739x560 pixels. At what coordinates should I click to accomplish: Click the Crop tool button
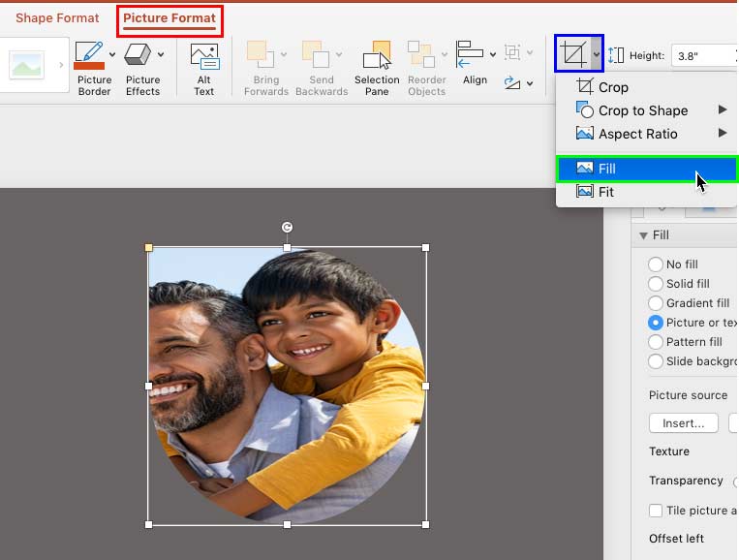click(573, 53)
